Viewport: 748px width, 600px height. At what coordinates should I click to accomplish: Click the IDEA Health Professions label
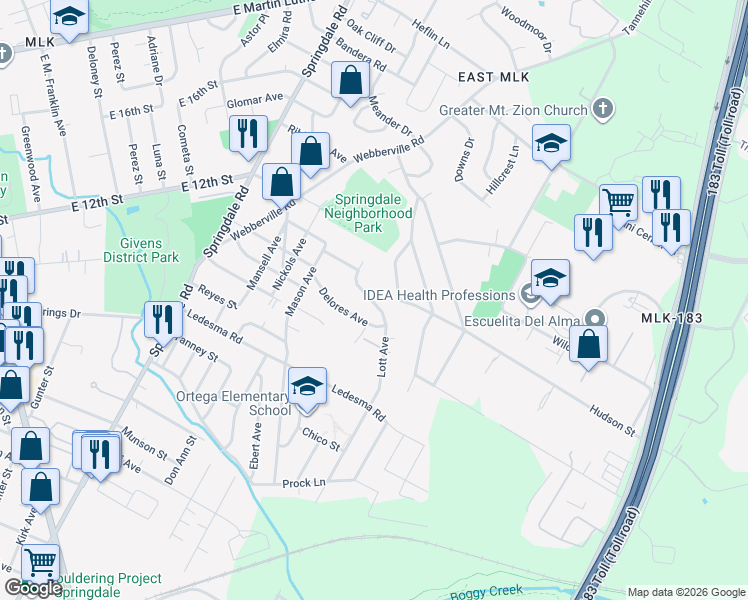pos(439,295)
